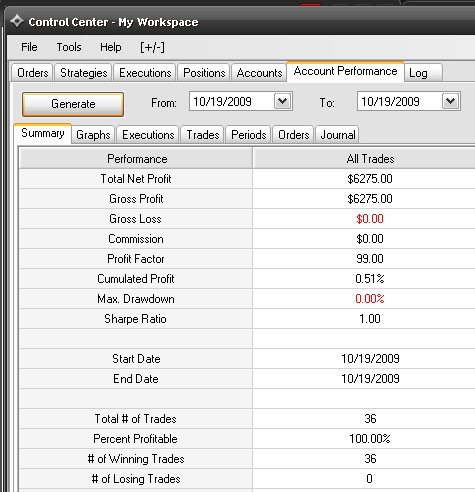This screenshot has height=492, width=475.
Task: Click the Control Center diamond window icon
Action: [17, 21]
